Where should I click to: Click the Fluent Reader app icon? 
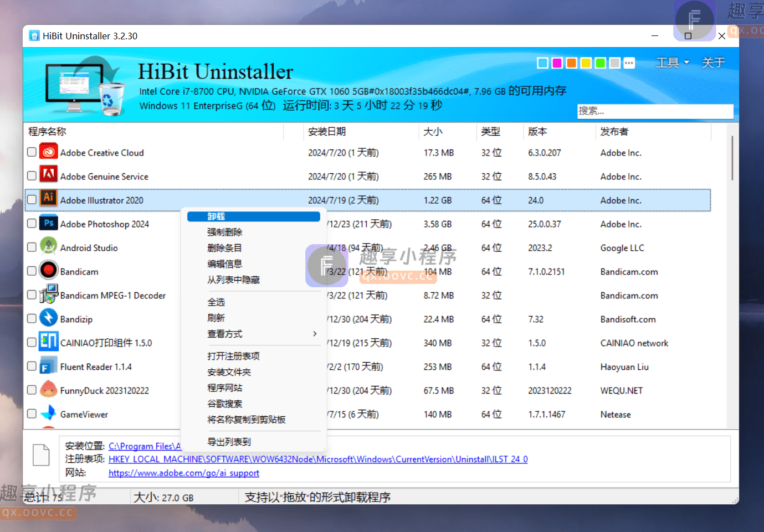point(49,366)
